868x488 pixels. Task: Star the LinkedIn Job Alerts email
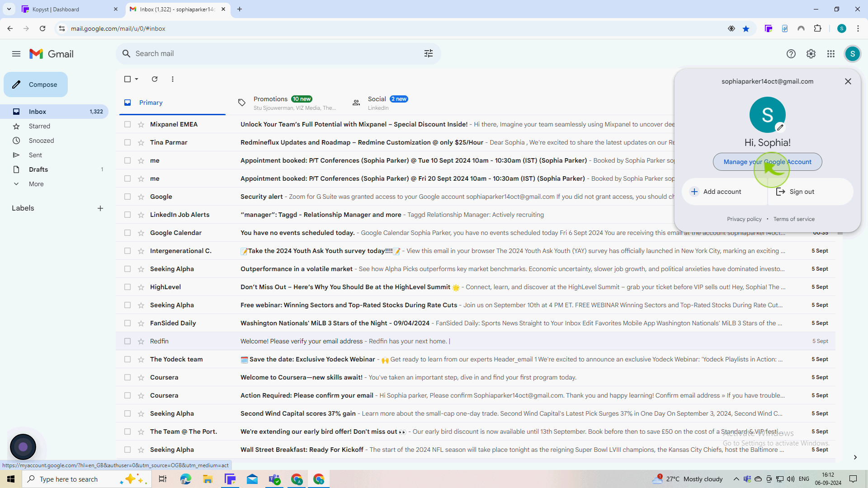click(x=141, y=215)
